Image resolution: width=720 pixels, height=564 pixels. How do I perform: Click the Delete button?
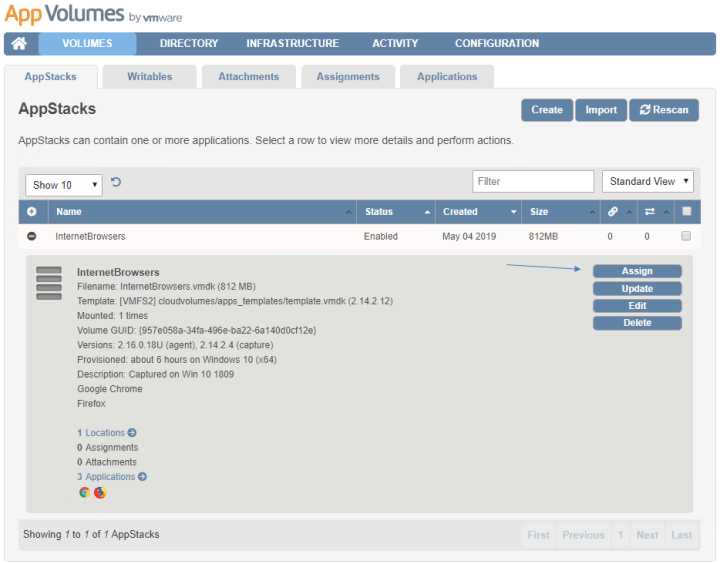637,323
